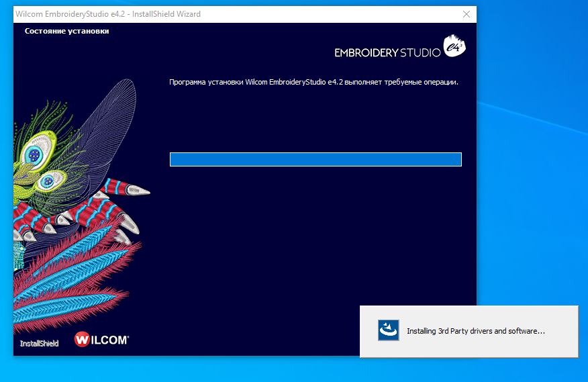
Task: Click the Windows desktop background
Action: point(530,168)
